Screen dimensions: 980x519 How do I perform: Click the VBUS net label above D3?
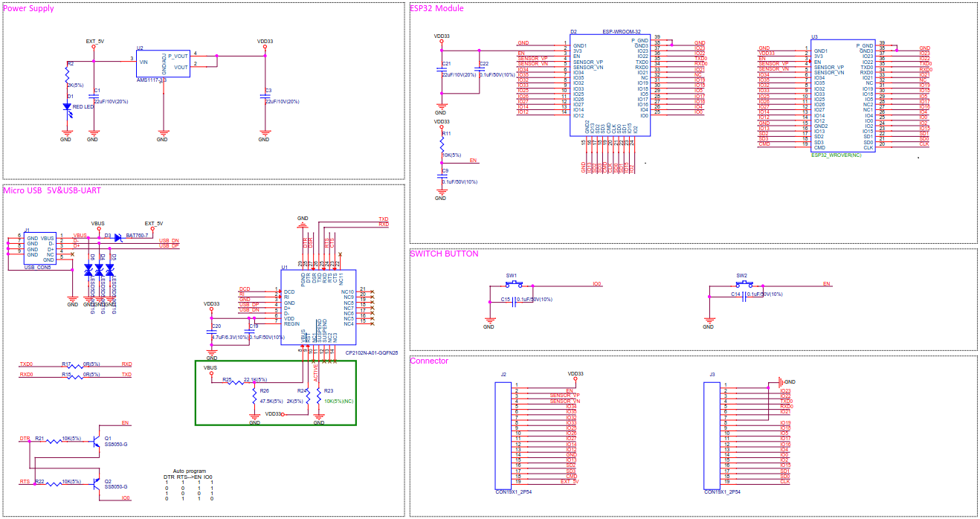(97, 223)
